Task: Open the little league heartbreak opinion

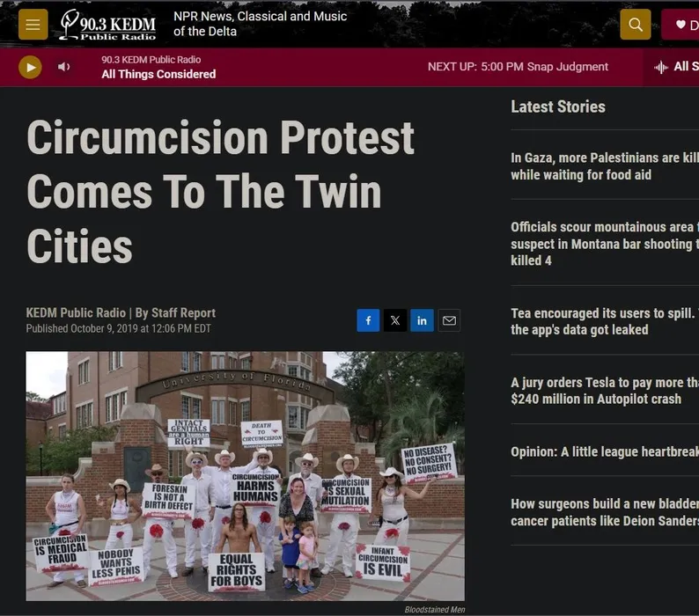Action: pyautogui.click(x=605, y=451)
